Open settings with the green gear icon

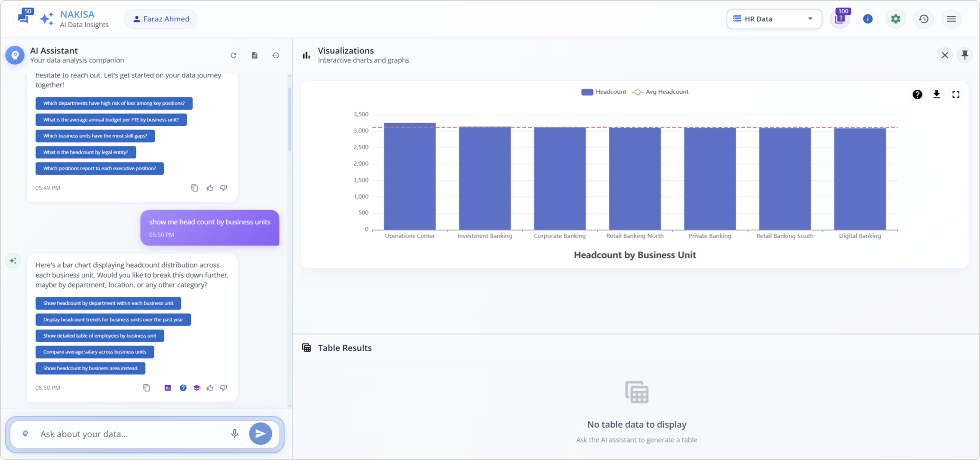[x=895, y=19]
